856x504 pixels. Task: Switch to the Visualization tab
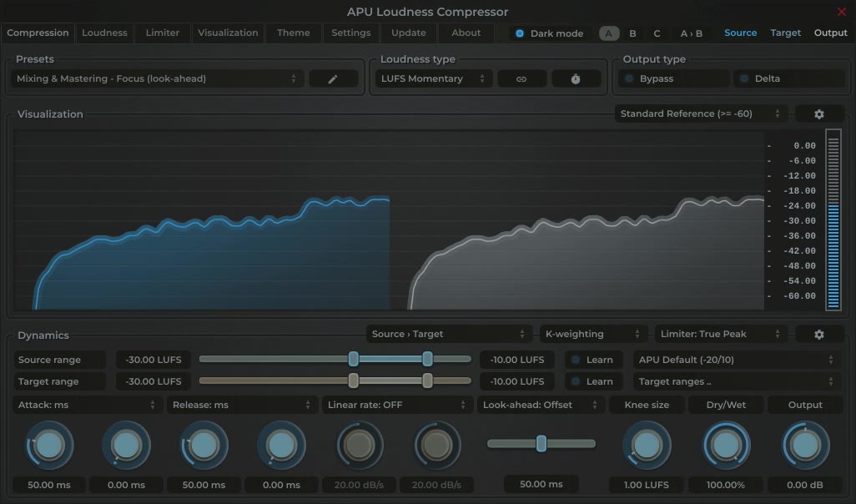228,33
